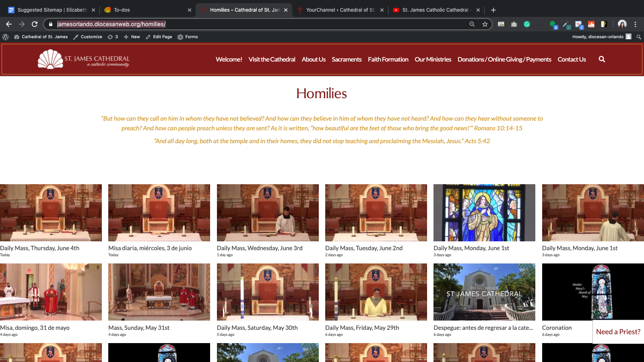
Task: Click the Need a Priest? button
Action: coord(618,332)
